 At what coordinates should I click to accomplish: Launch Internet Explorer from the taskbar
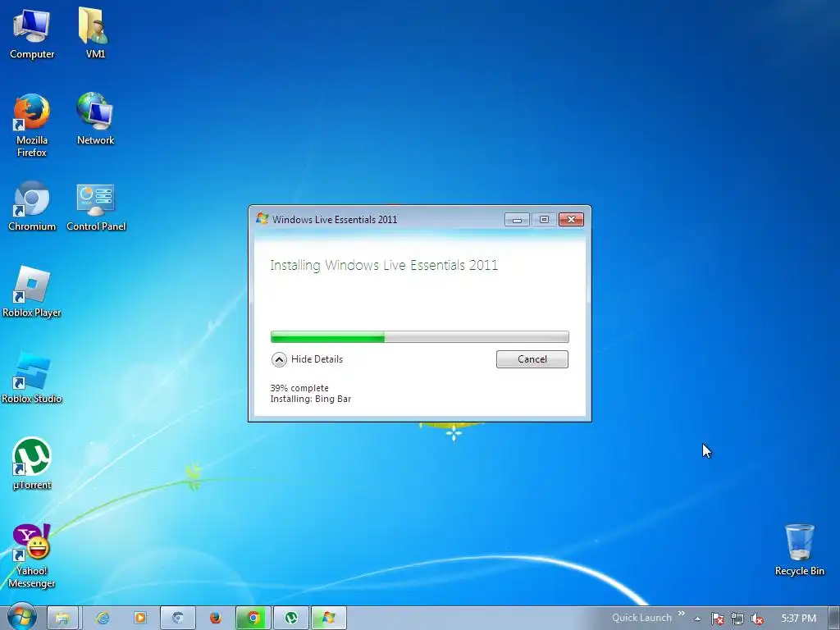[102, 618]
